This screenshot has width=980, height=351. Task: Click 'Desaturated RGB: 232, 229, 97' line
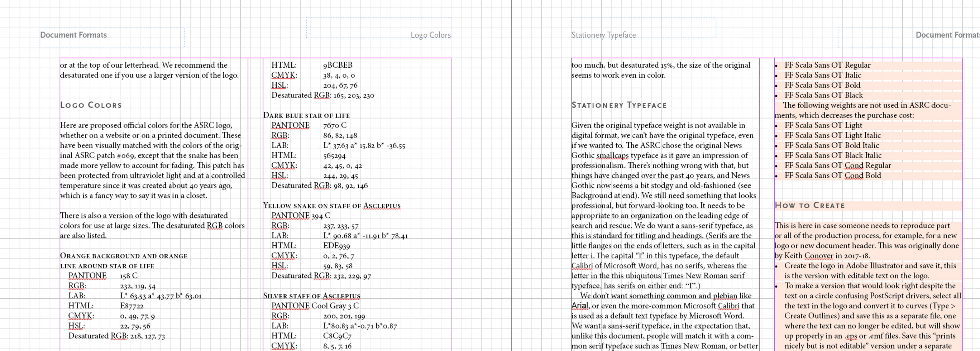tap(321, 276)
